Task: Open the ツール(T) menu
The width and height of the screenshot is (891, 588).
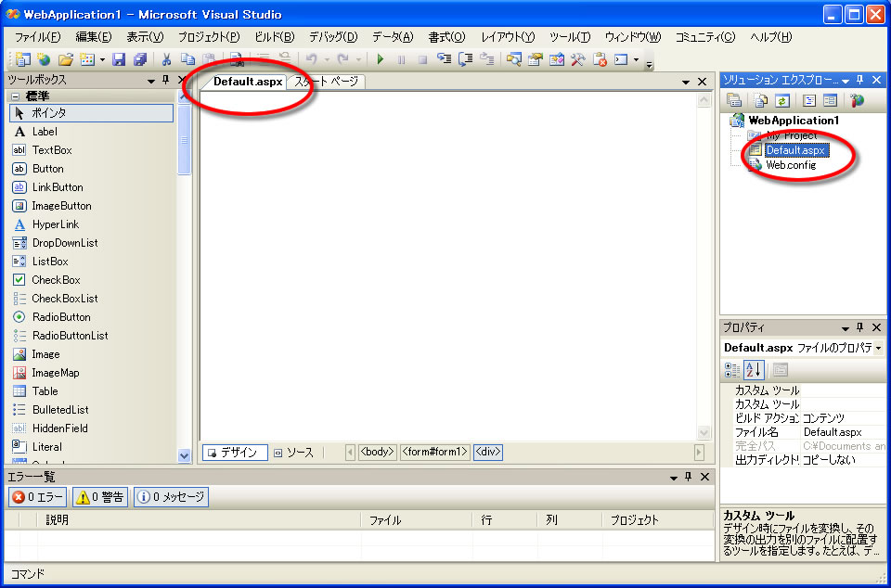Action: pos(570,37)
